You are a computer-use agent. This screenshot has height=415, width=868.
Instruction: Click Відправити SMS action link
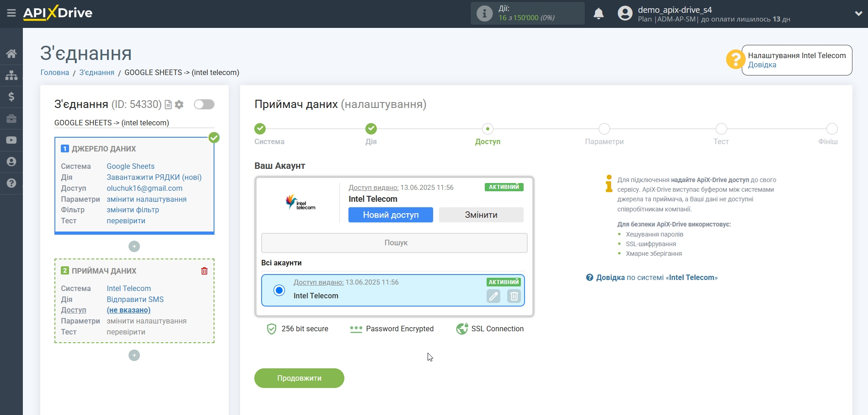click(x=135, y=299)
